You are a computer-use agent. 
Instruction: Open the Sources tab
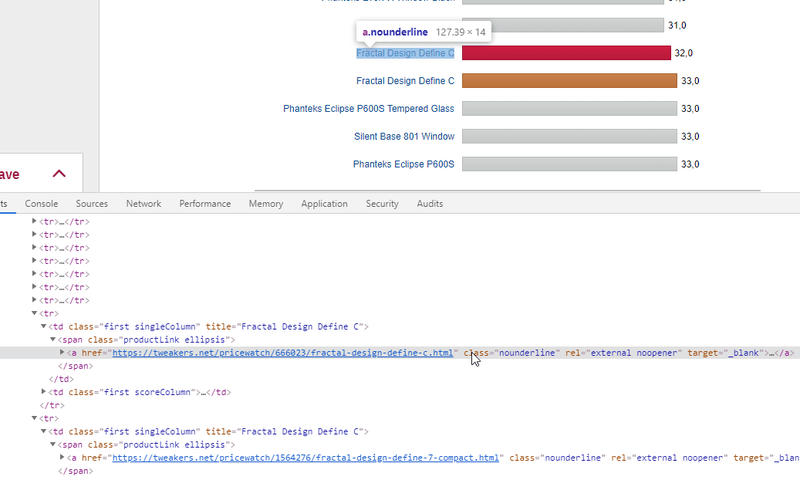(92, 204)
